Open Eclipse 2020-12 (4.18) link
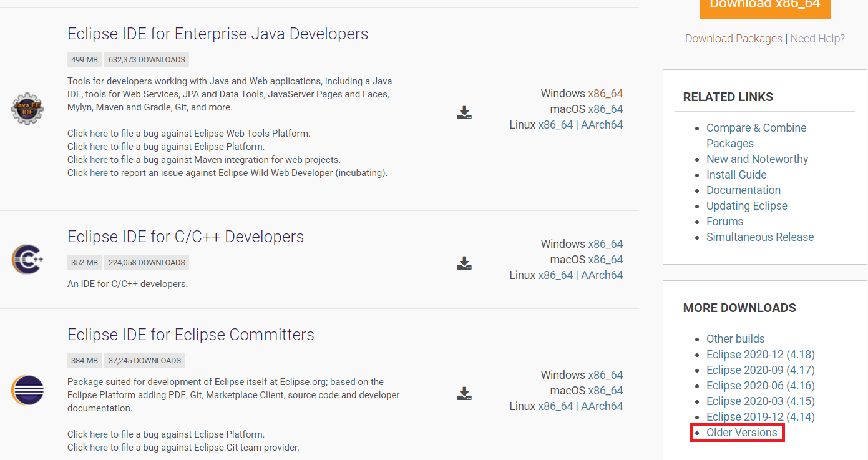The image size is (868, 460). coord(761,355)
